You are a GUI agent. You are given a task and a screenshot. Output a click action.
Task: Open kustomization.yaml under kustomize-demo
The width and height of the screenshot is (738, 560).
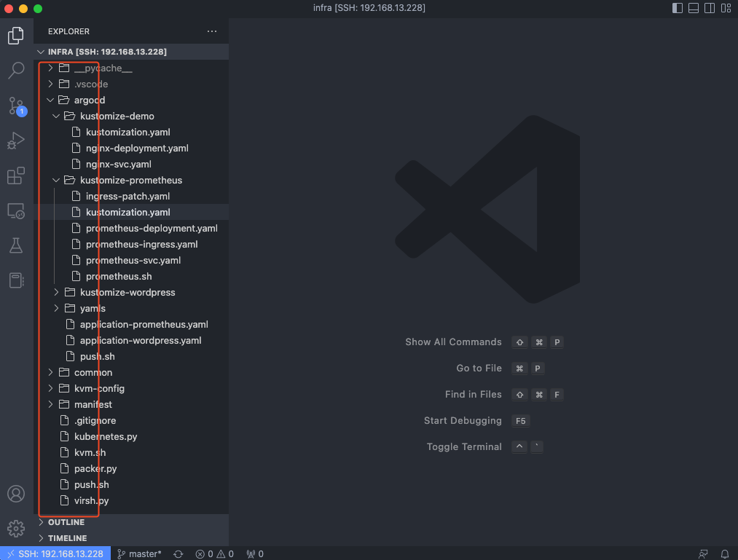131,133
